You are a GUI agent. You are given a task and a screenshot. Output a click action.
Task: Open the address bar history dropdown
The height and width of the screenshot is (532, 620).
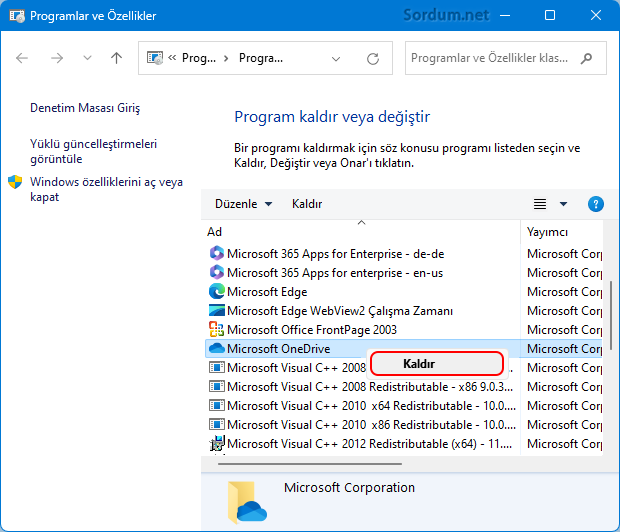click(336, 59)
